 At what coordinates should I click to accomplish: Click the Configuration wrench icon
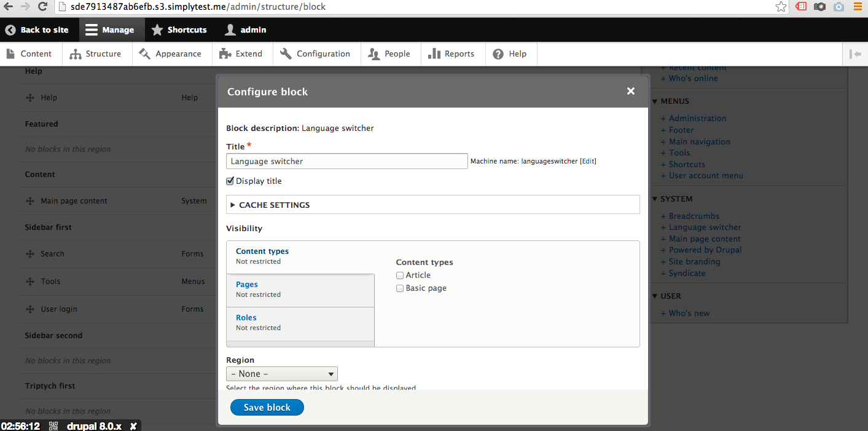[x=286, y=54]
